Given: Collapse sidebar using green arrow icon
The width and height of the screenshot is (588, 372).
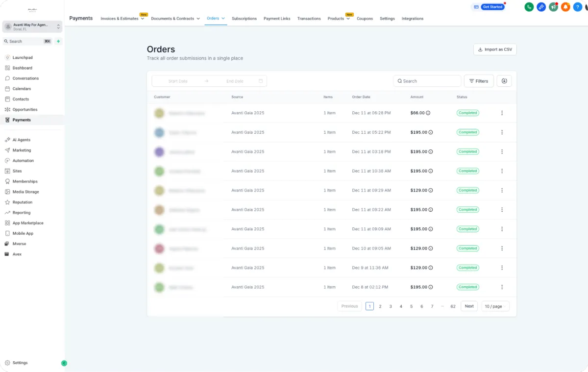Looking at the screenshot, I should [64, 363].
